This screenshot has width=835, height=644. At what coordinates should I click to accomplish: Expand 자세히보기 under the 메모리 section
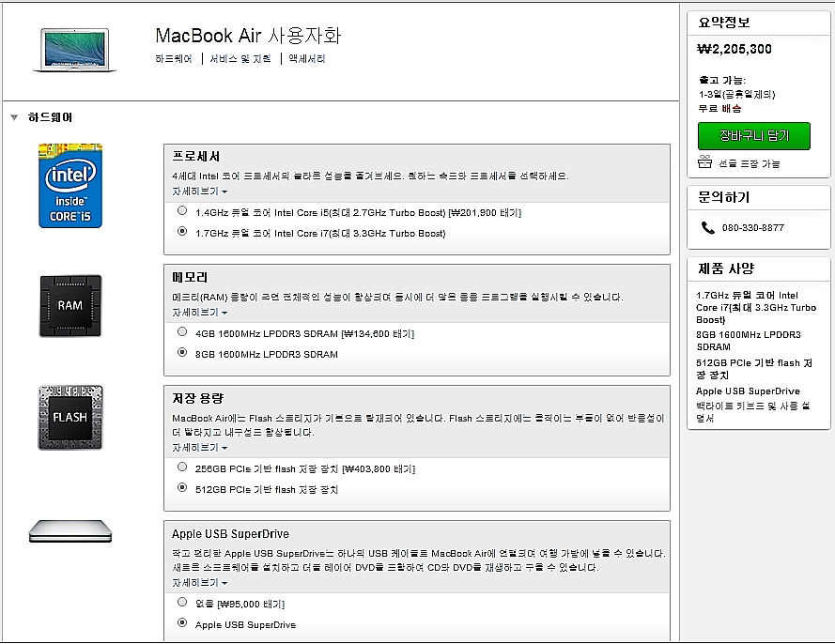(x=199, y=312)
